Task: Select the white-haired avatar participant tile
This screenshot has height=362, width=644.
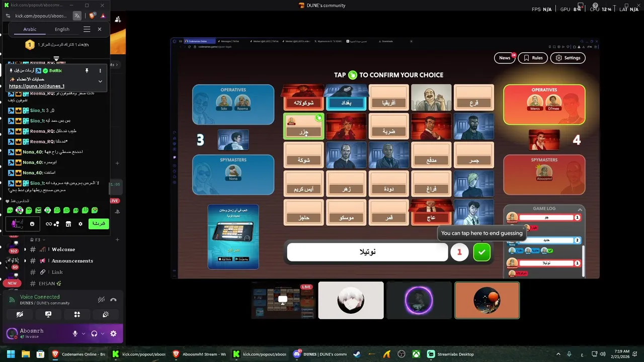Action: (351, 300)
